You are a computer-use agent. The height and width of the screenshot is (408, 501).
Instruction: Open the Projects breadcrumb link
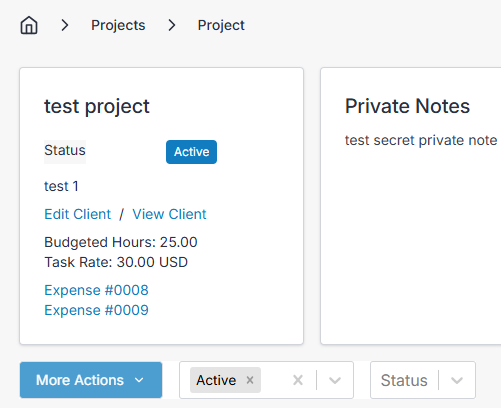click(118, 25)
